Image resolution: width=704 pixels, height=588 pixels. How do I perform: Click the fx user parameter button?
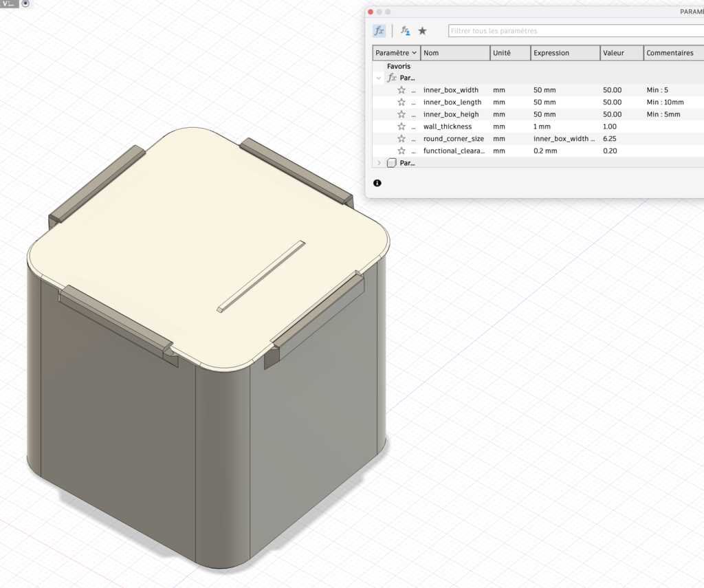tap(379, 31)
